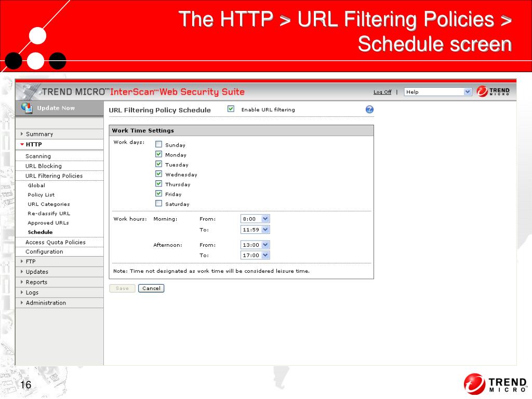Open the Afternoon From 13:00 dropdown

click(x=255, y=245)
